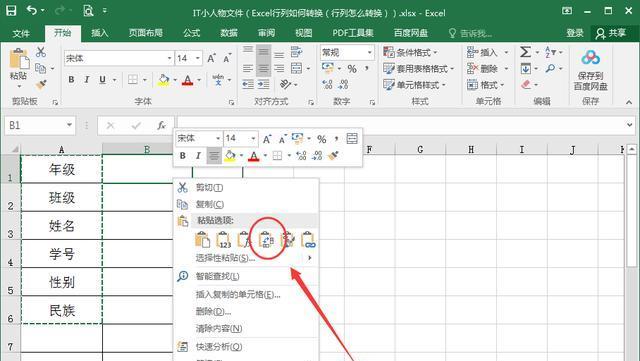Click the Cut scissors icon in ribbon
Viewport: 640px width, 361px height.
coord(41,52)
